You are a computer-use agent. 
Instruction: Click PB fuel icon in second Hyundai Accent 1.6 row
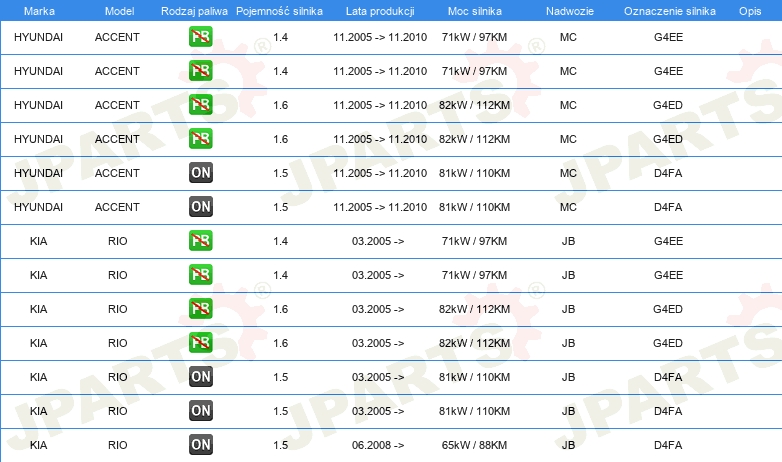pyautogui.click(x=200, y=138)
